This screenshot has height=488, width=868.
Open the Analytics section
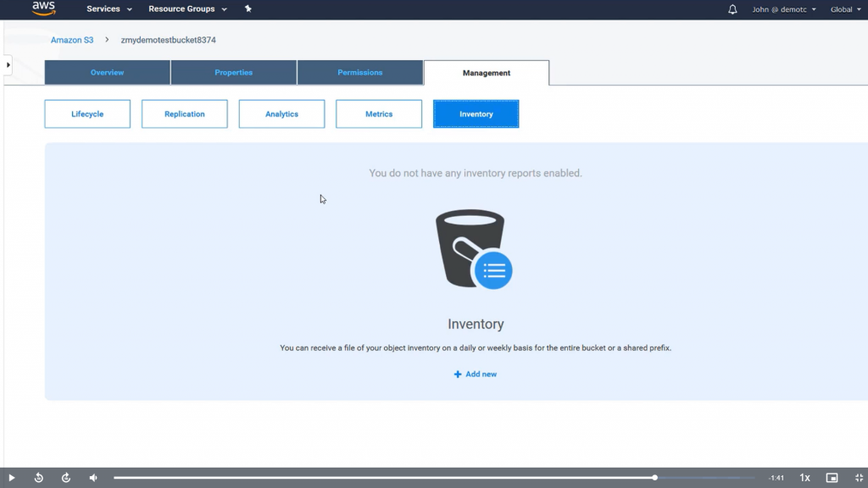[x=281, y=114]
